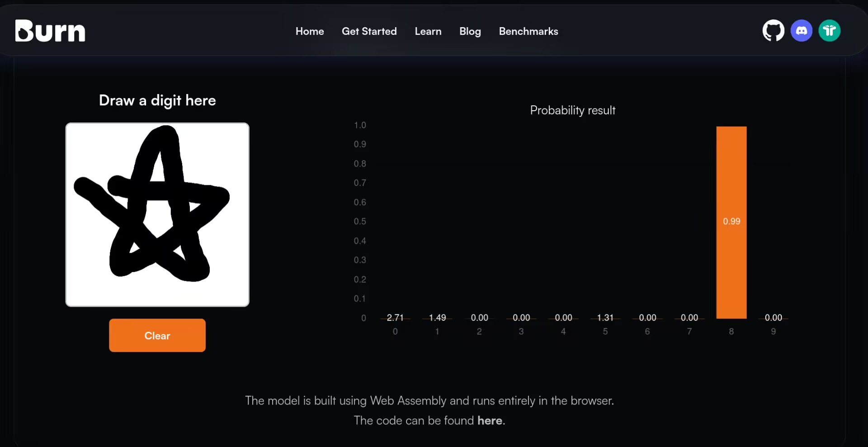868x447 pixels.
Task: Click the 2.71 value above digit 0
Action: pos(395,318)
